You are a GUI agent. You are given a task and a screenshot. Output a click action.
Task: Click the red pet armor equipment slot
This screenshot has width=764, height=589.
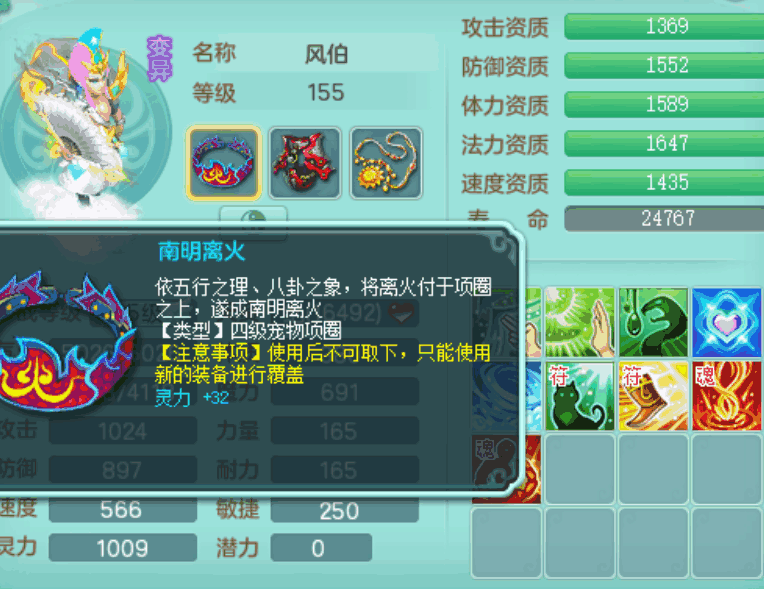pyautogui.click(x=305, y=163)
